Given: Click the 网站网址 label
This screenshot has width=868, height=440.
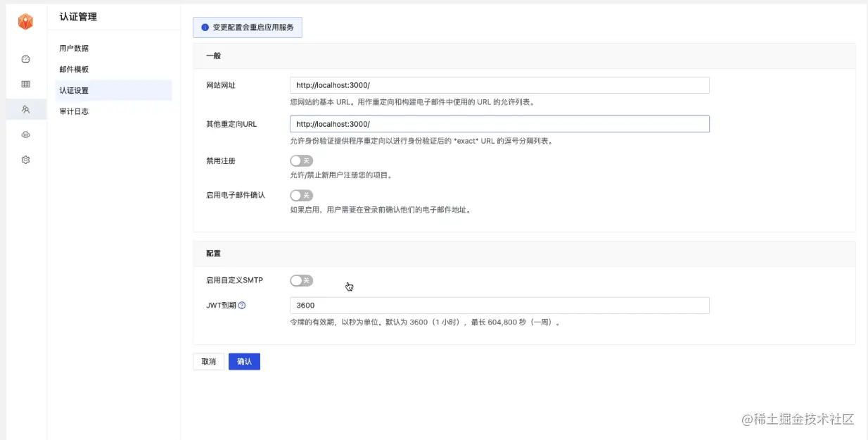Looking at the screenshot, I should point(221,85).
